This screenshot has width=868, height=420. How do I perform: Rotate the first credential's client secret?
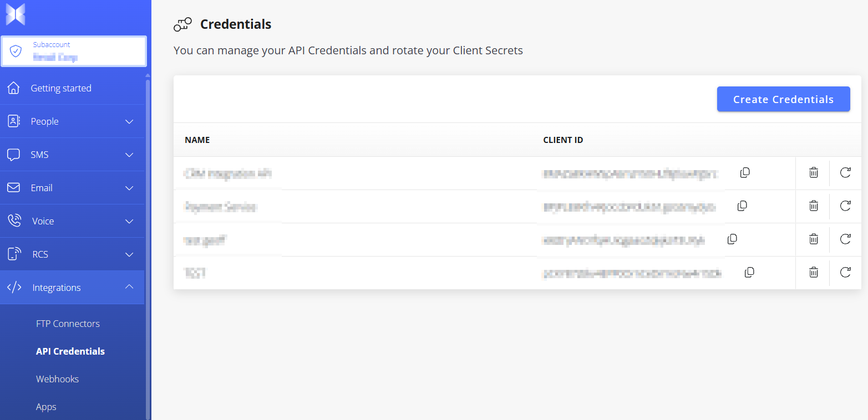pyautogui.click(x=845, y=173)
